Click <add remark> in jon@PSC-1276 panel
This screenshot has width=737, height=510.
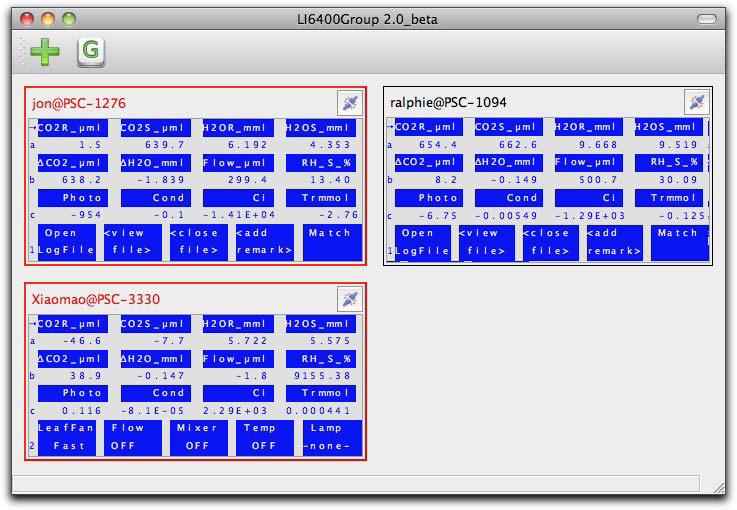pos(265,242)
